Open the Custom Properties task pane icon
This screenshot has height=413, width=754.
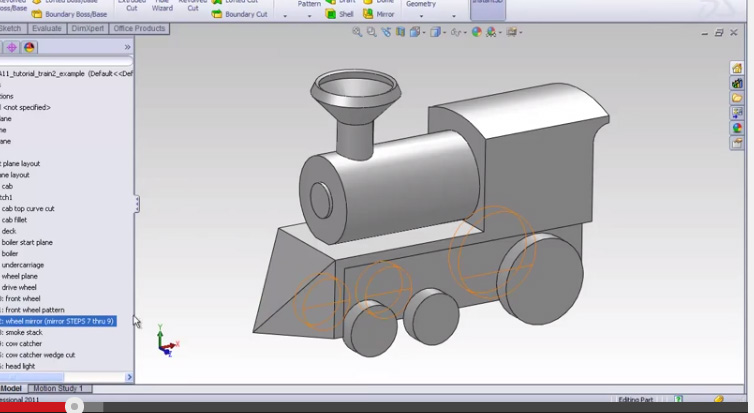pos(737,143)
